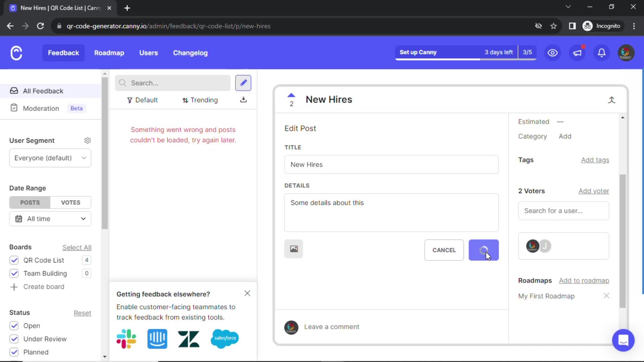The width and height of the screenshot is (644, 362).
Task: Expand the Everyone default user segment dropdown
Action: coord(50,158)
